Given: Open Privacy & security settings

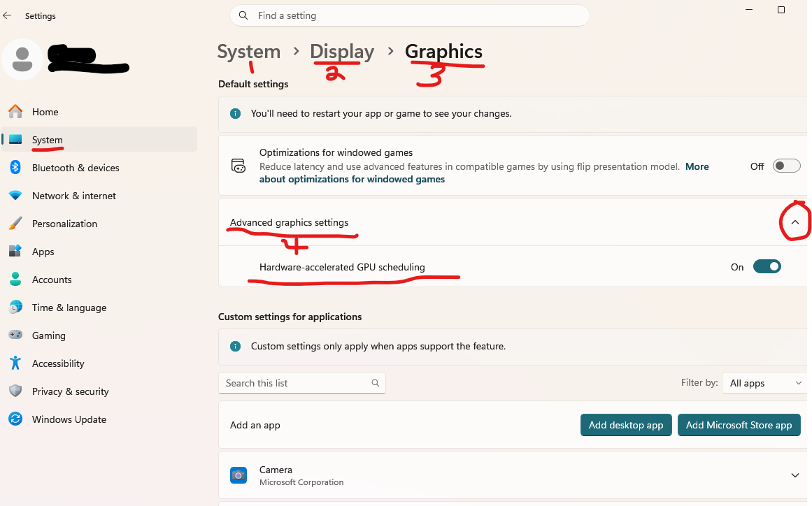Looking at the screenshot, I should pyautogui.click(x=99, y=391).
